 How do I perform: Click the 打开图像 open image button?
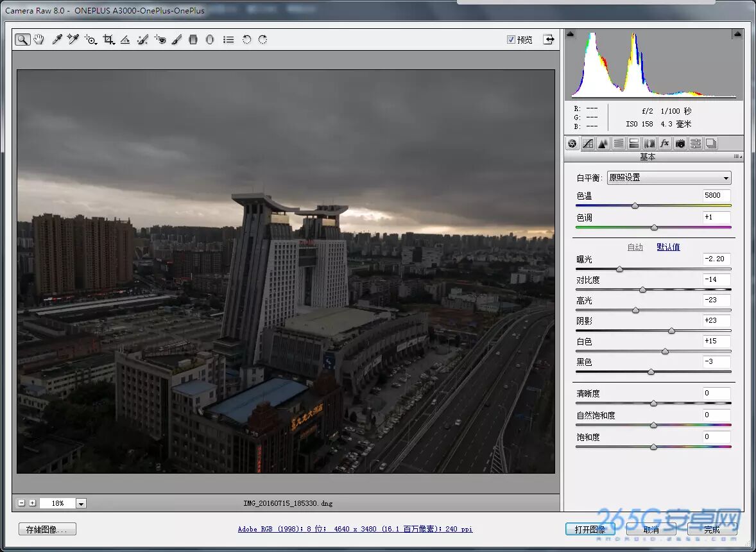coord(590,530)
